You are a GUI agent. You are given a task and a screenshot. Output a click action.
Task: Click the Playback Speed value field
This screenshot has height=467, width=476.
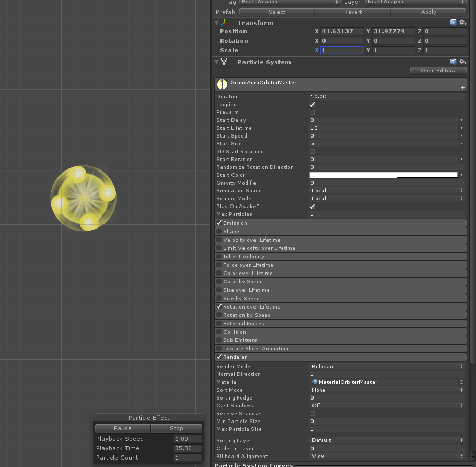pyautogui.click(x=187, y=439)
